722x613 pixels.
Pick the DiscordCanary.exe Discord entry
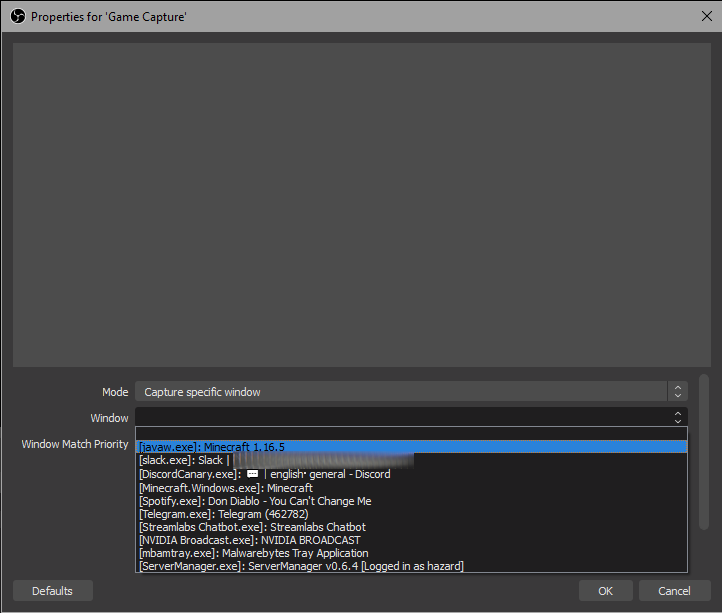pyautogui.click(x=411, y=474)
